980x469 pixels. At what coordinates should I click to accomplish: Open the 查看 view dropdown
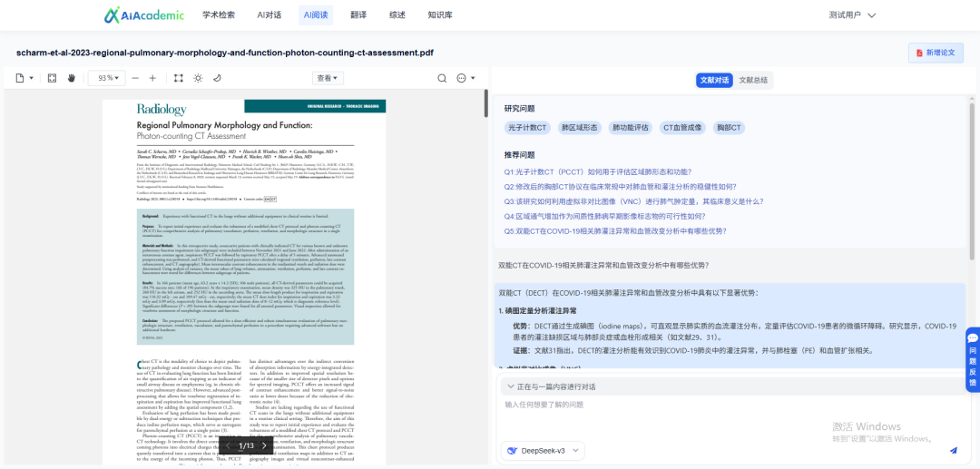[328, 78]
